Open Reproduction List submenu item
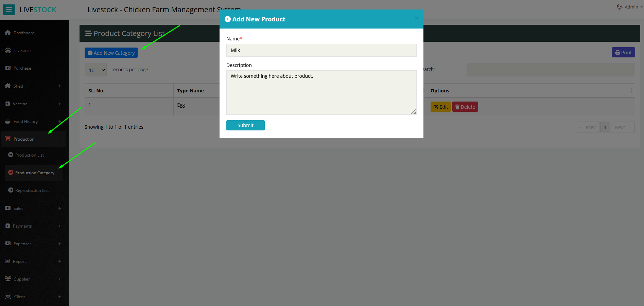The image size is (644, 306). tap(32, 191)
